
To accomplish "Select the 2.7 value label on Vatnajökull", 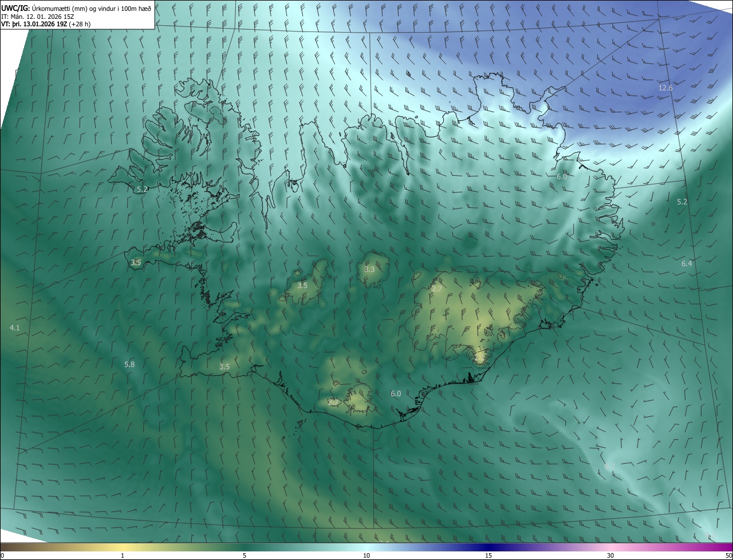I will point(436,289).
